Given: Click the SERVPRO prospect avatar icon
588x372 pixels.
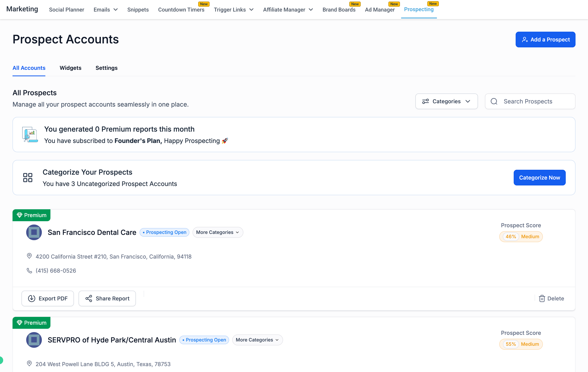Looking at the screenshot, I should coord(34,340).
